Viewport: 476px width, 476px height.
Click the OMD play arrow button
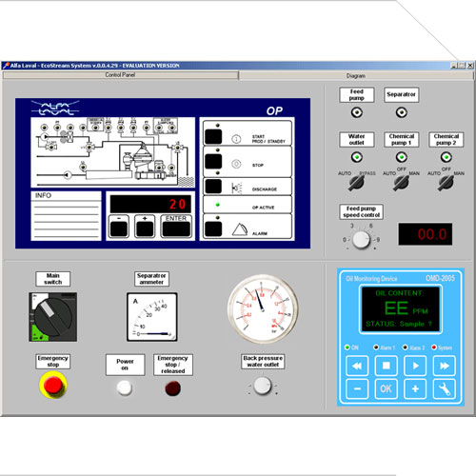point(415,366)
